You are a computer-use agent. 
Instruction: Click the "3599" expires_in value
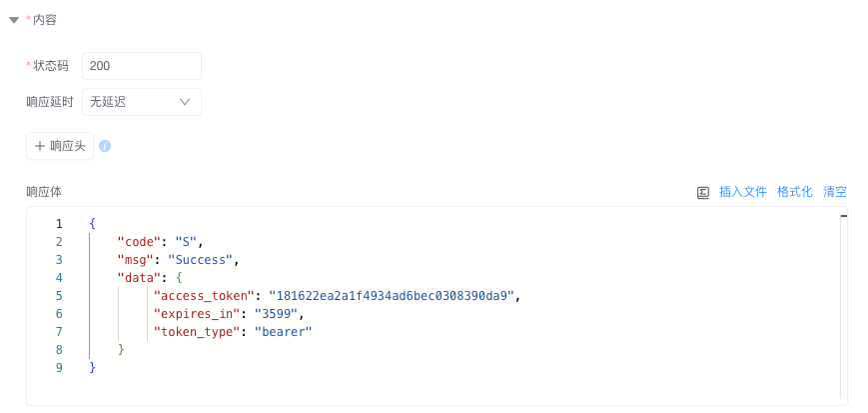(x=277, y=314)
